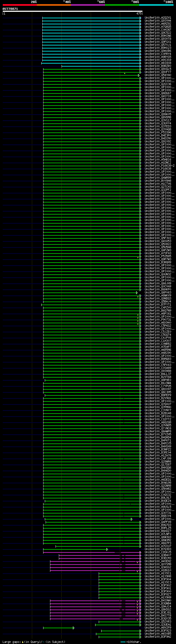
Task: Click the label UniRef100_Q6DG67
Action: (158, 93)
